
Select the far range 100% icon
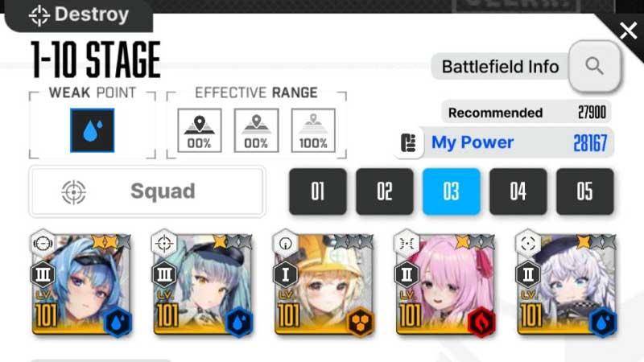313,130
